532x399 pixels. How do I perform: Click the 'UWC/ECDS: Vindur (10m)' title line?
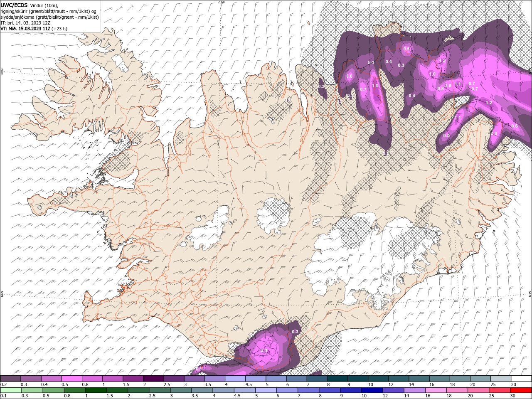click(x=30, y=5)
